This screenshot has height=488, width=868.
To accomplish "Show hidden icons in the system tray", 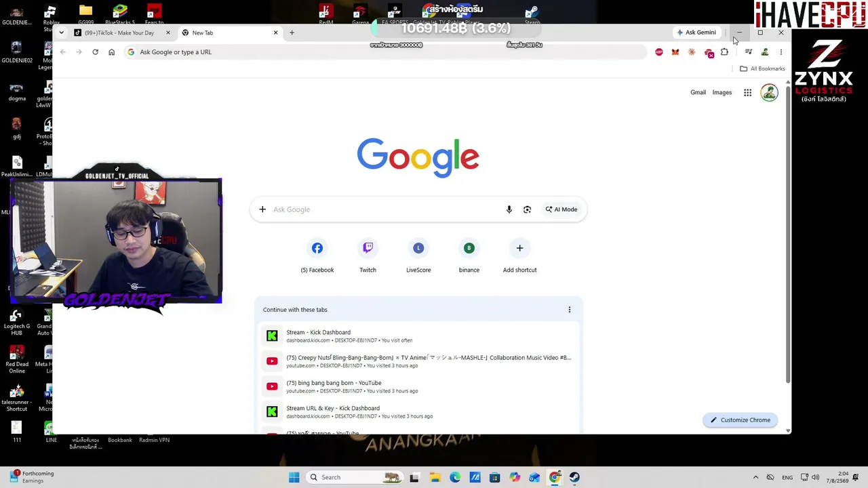I will pyautogui.click(x=755, y=477).
